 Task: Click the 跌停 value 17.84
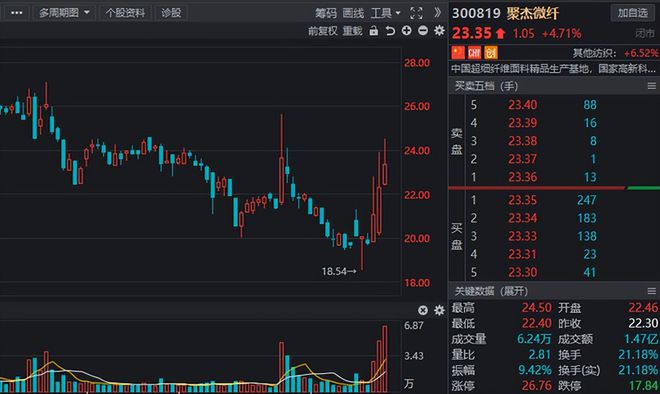(x=643, y=385)
